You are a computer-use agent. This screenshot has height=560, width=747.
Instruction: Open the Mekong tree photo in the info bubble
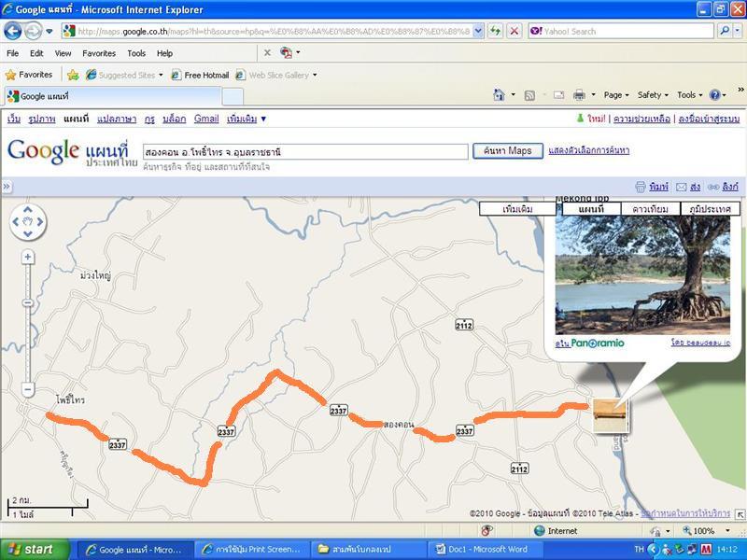(x=642, y=274)
